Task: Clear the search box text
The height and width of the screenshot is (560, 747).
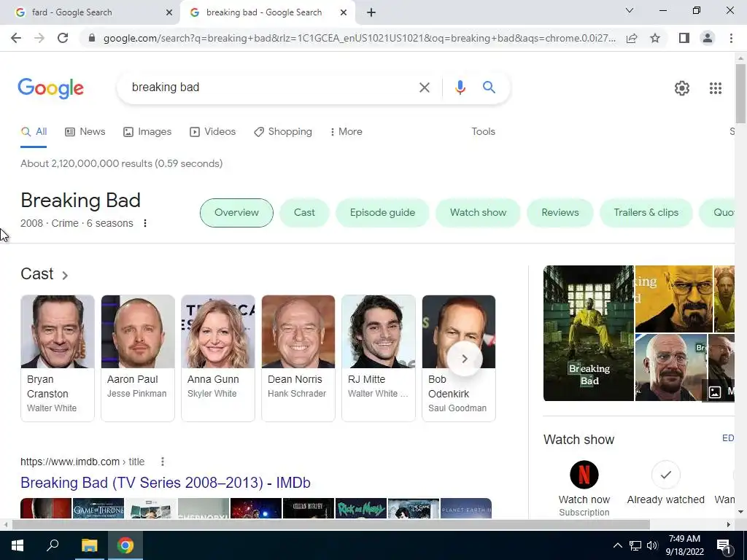Action: (x=424, y=87)
